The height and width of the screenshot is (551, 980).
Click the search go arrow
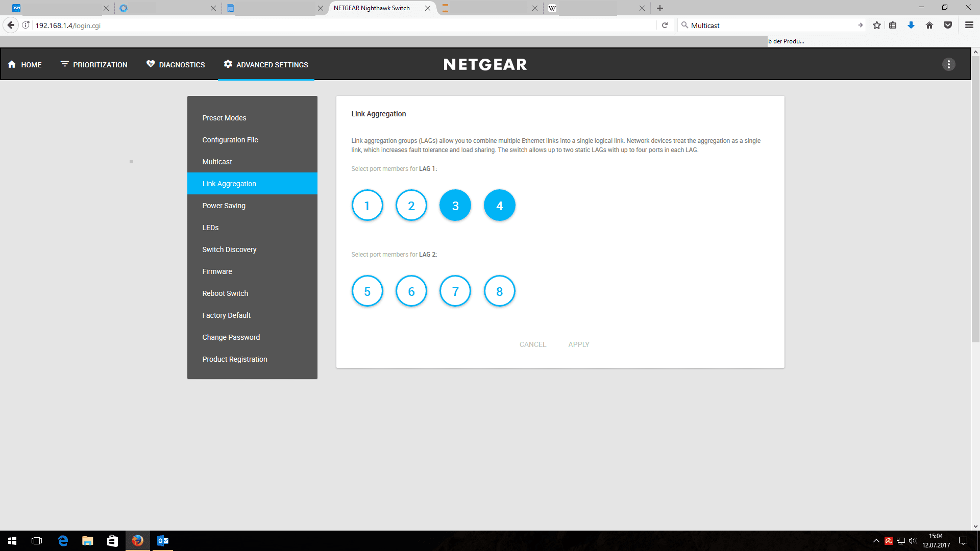(x=860, y=25)
